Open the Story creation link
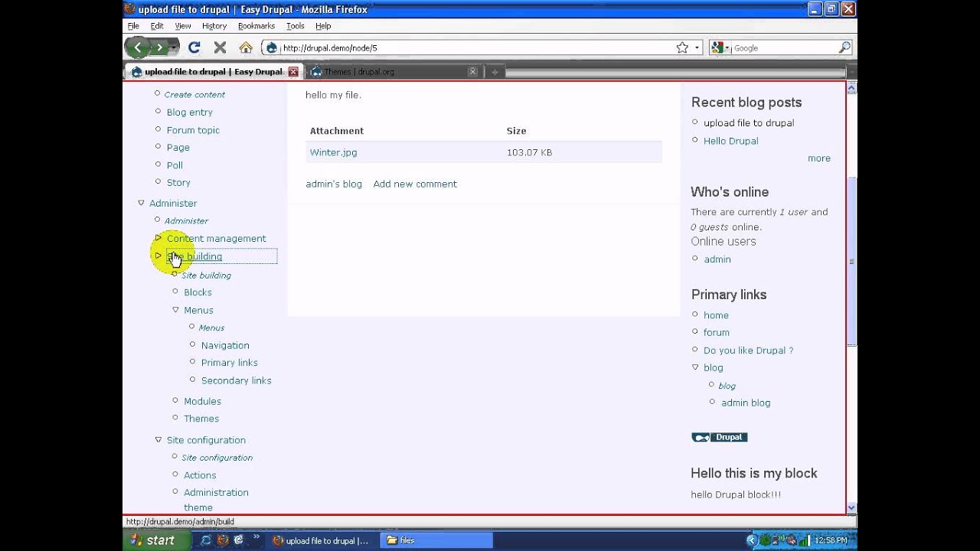This screenshot has width=980, height=551. pos(178,183)
